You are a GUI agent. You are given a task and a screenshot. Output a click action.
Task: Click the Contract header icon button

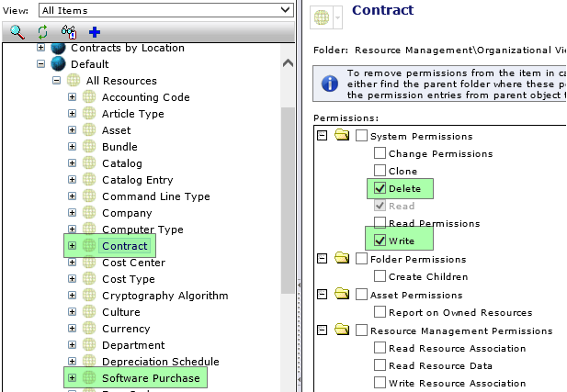click(x=322, y=17)
